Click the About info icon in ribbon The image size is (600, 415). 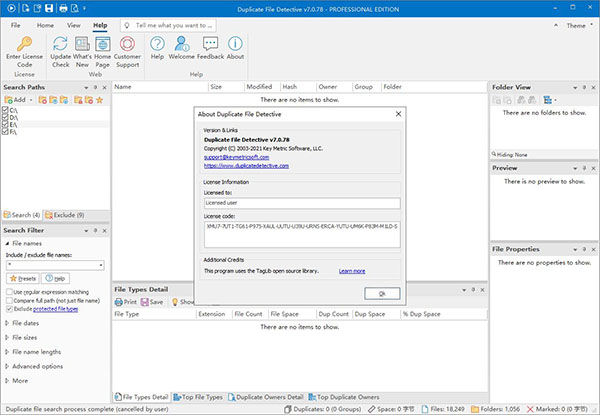pyautogui.click(x=235, y=45)
